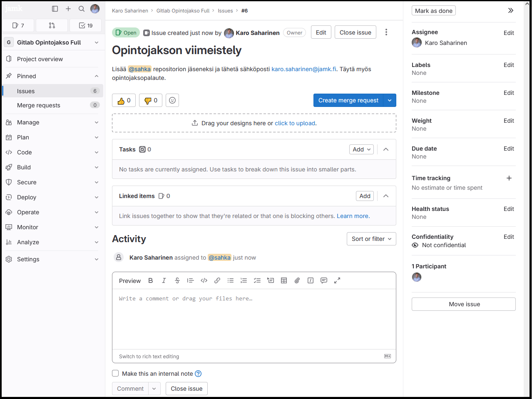Image resolution: width=532 pixels, height=399 pixels.
Task: Insert a table in the comment editor
Action: 284,281
